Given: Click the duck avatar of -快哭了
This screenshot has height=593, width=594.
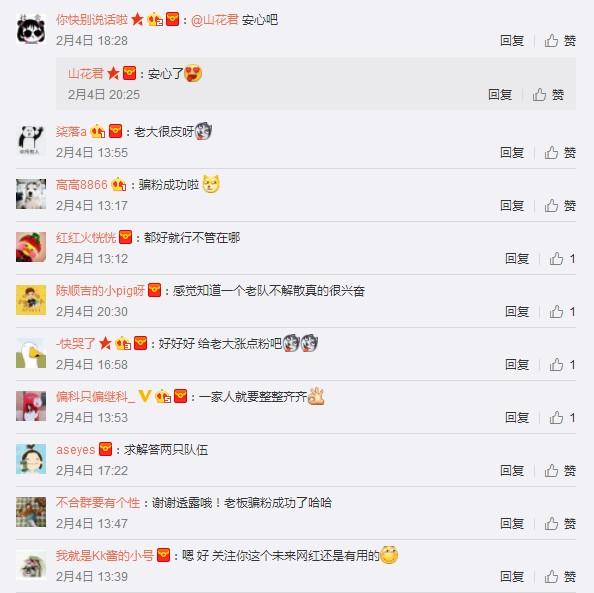Looking at the screenshot, I should (x=31, y=353).
